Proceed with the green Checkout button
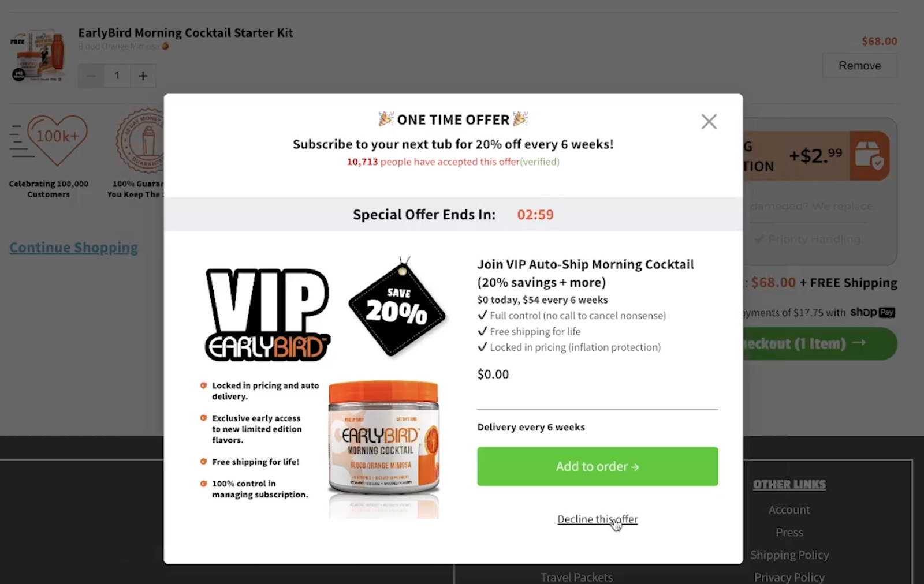 (x=820, y=344)
